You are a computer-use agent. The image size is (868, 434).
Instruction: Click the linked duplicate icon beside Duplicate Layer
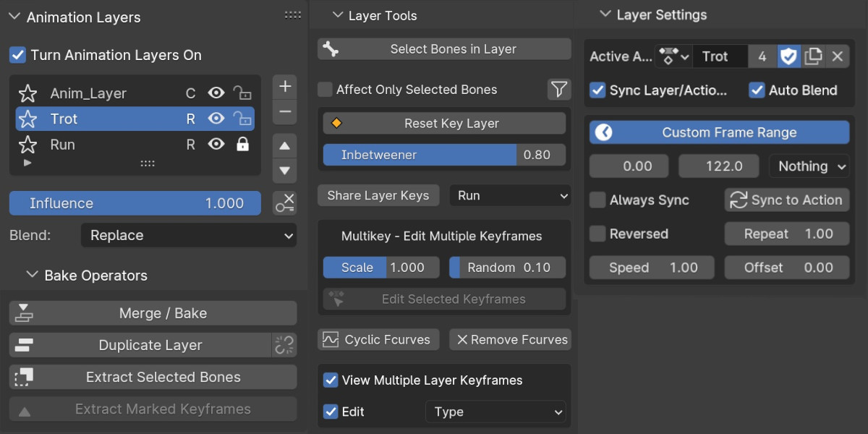click(284, 345)
